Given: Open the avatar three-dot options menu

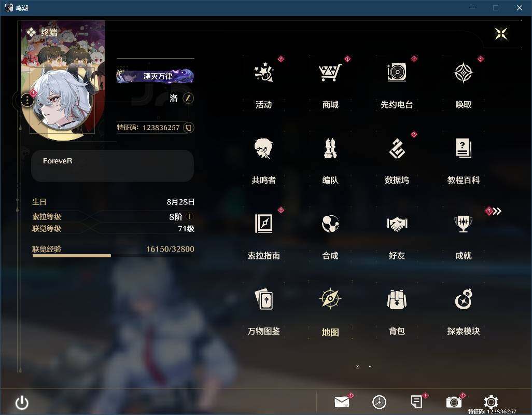Looking at the screenshot, I should coord(27,100).
